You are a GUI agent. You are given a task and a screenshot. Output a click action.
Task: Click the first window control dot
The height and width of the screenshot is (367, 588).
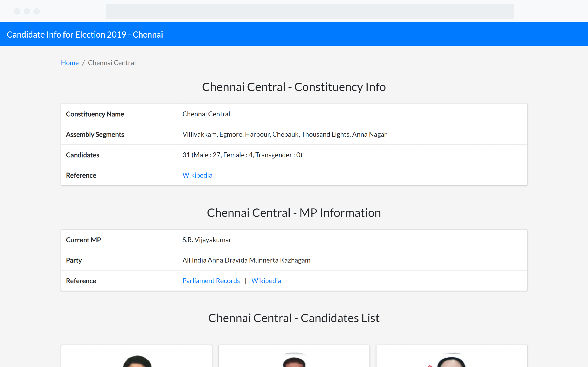click(17, 11)
